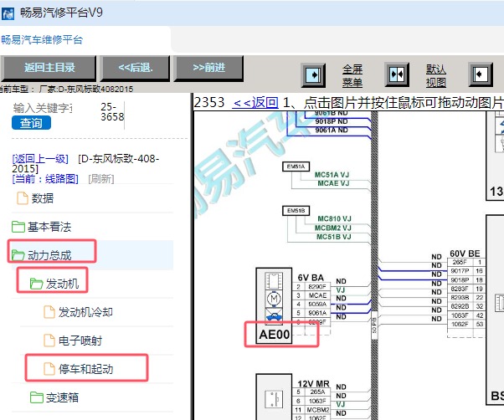Click the file icon beside 停车和起动
Viewport: 504px width, 420px height.
point(49,369)
